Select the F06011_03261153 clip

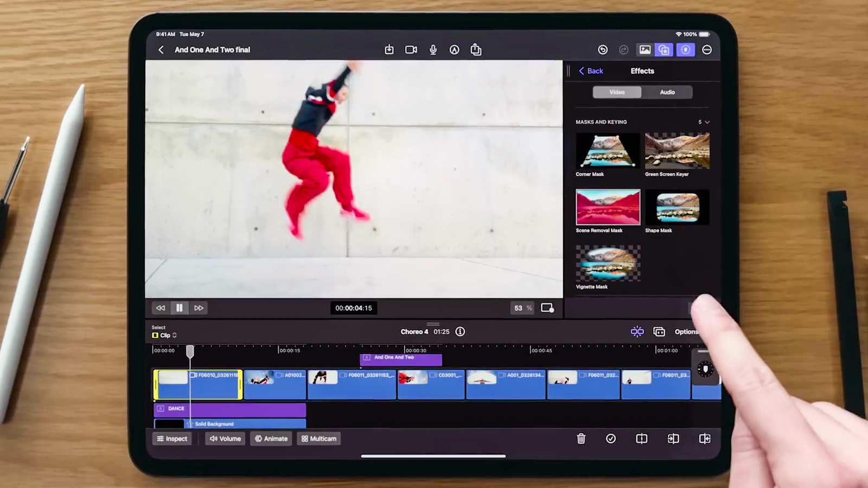352,385
